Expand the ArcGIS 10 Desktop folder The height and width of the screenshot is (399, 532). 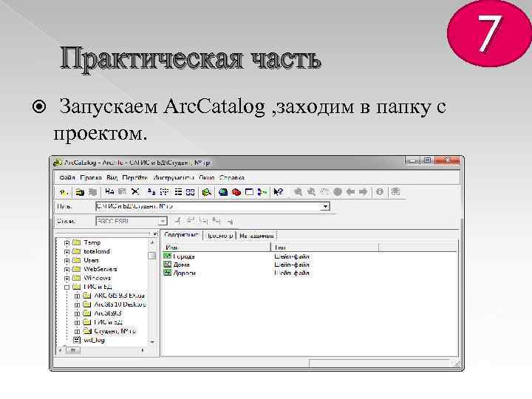pos(77,304)
